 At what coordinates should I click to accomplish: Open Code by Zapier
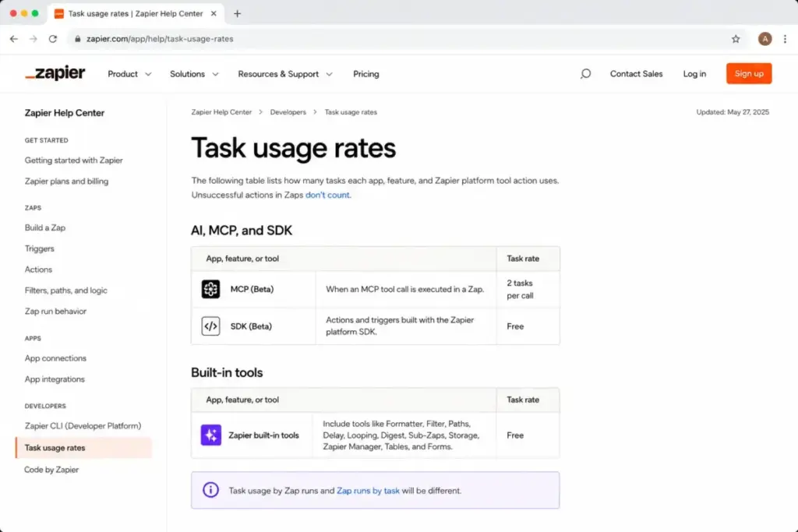(51, 470)
